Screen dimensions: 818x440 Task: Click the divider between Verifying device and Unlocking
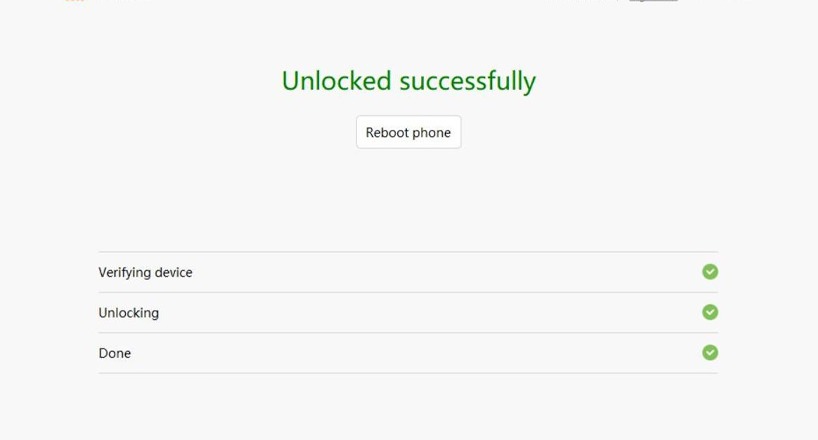pyautogui.click(x=408, y=292)
